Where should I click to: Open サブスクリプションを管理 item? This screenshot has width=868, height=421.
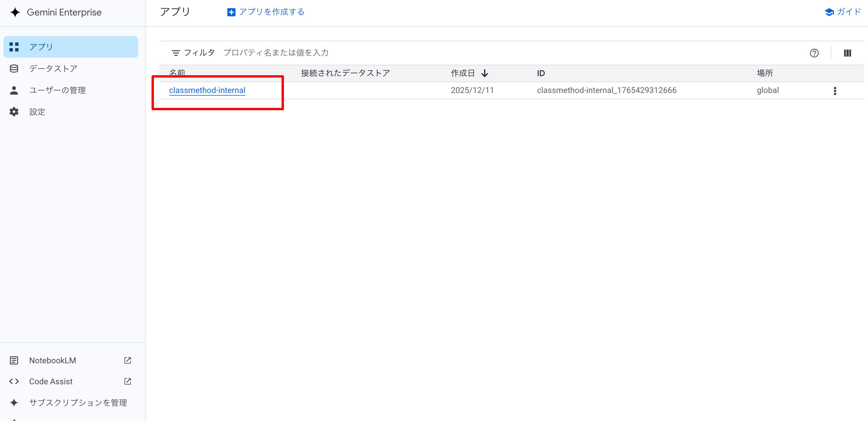78,402
